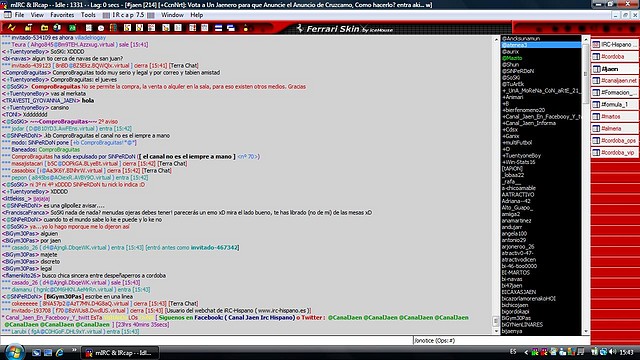This screenshot has width=640, height=360.
Task: Click the cascade windows toolbar icon
Action: tap(231, 28)
